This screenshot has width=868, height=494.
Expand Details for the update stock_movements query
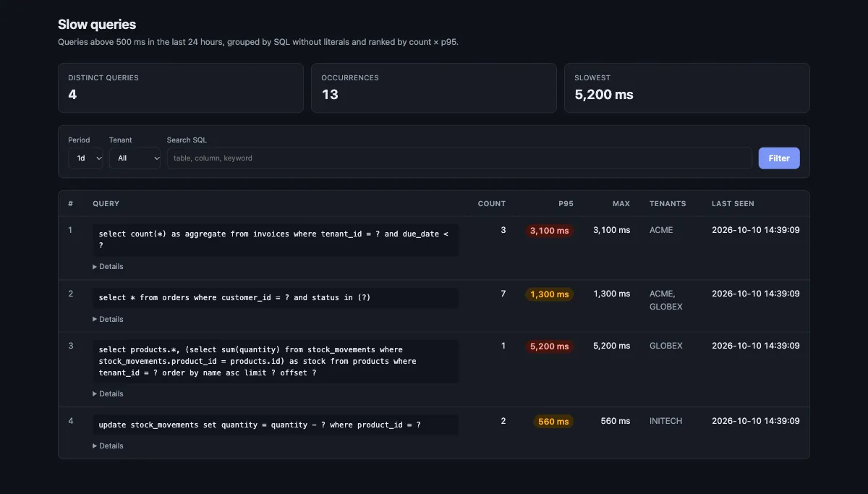(108, 446)
